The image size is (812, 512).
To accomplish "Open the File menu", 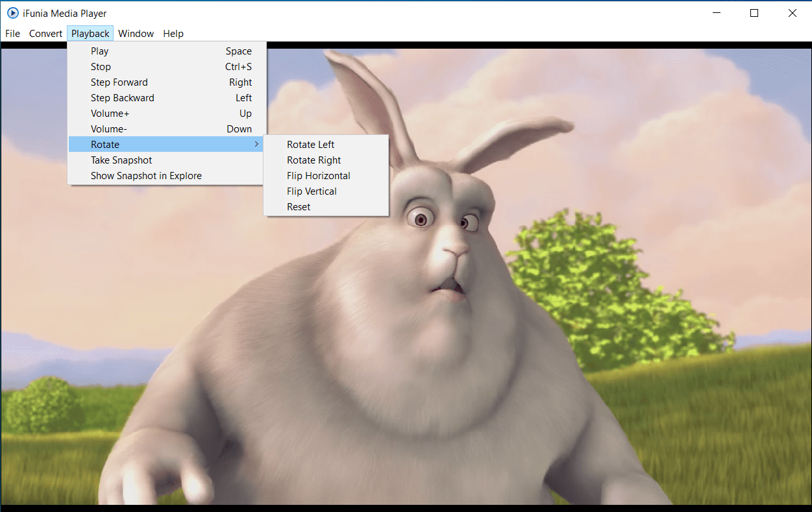I will (12, 34).
